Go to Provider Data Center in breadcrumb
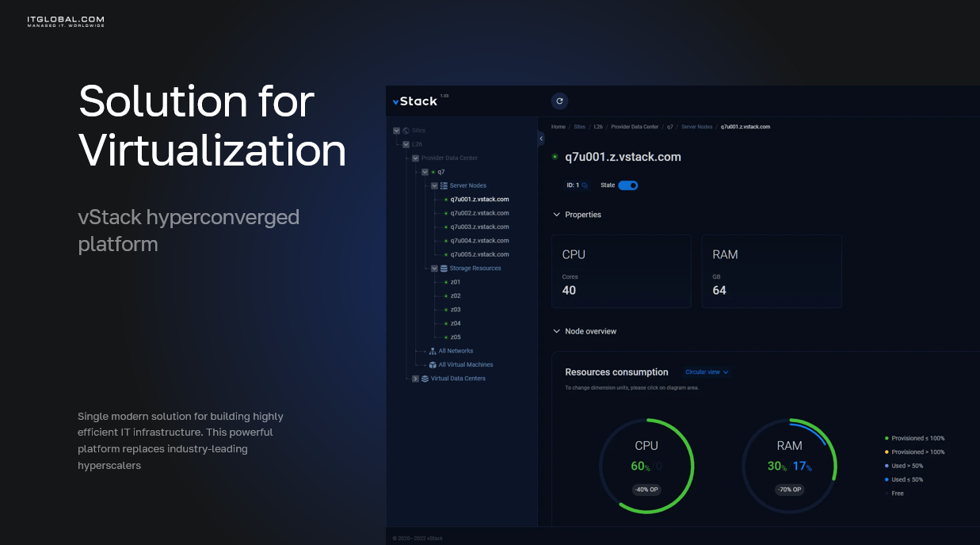Screen dimensions: 980x545 point(635,127)
